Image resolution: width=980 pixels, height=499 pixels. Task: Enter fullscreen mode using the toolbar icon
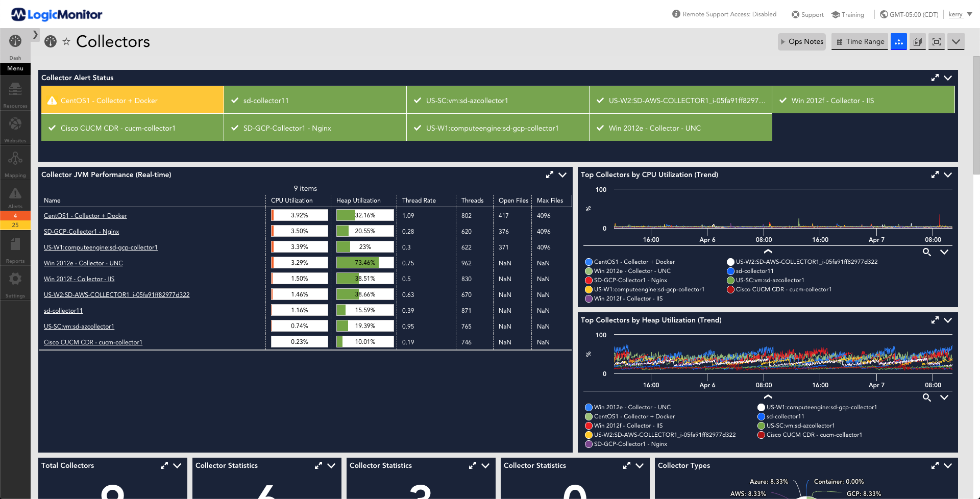pyautogui.click(x=936, y=41)
